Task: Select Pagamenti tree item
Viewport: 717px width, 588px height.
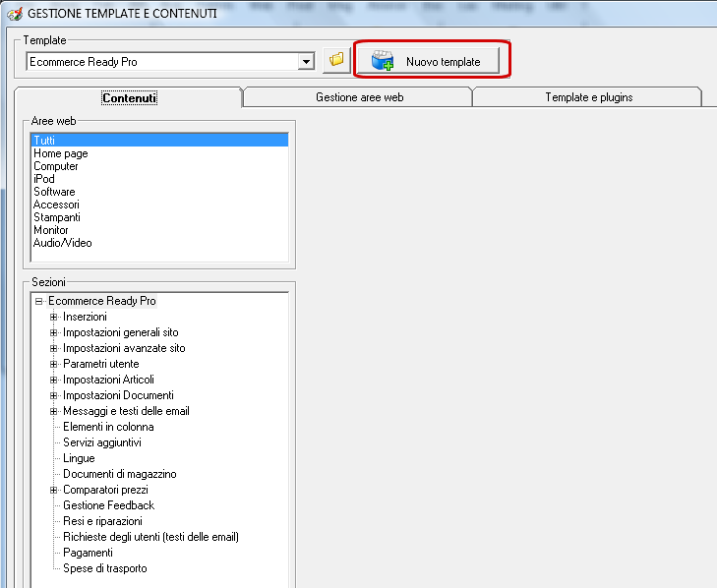Action: pyautogui.click(x=88, y=553)
